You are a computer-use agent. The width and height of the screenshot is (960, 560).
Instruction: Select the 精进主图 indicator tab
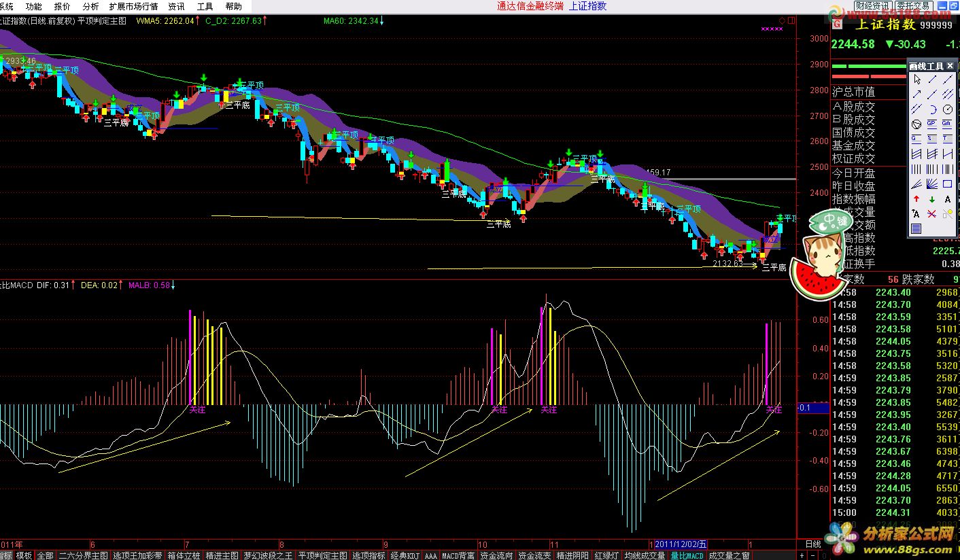(x=222, y=555)
